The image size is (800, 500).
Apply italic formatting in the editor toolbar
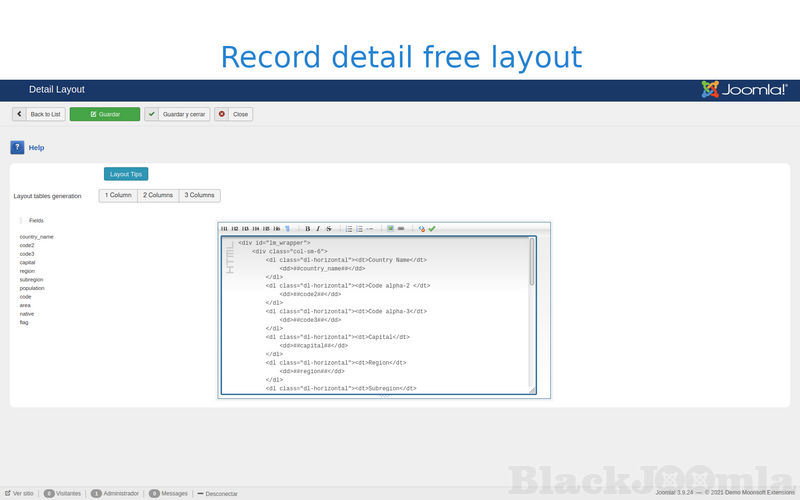coord(318,229)
